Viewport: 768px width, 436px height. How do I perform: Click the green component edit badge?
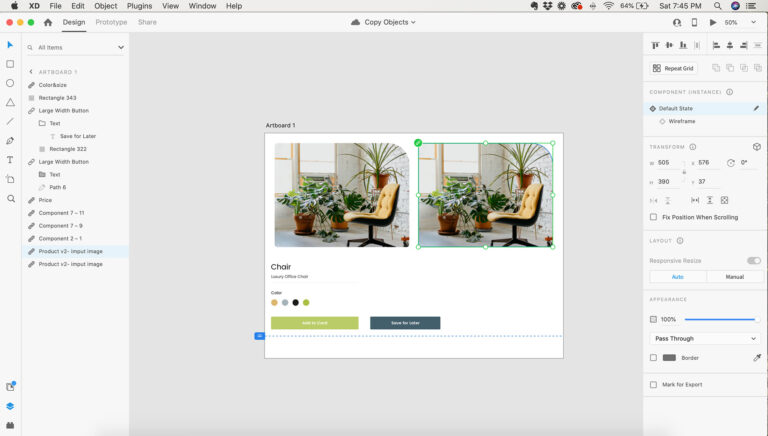[418, 143]
